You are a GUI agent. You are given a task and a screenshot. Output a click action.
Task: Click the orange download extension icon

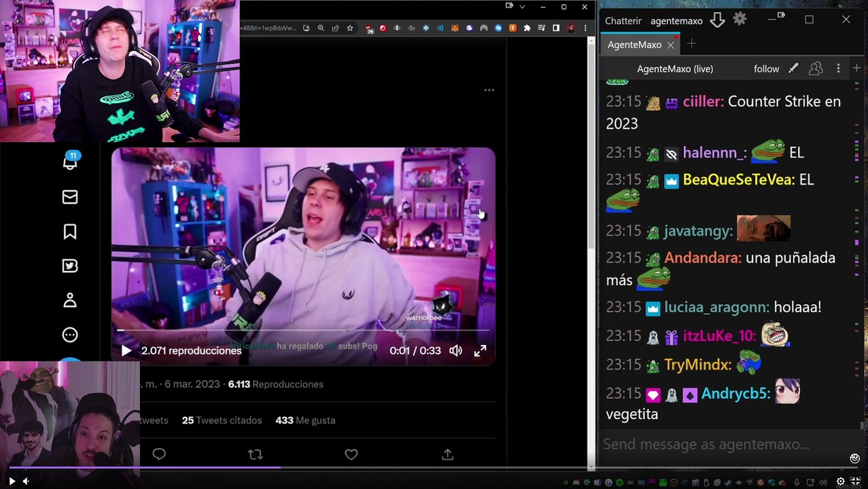[513, 28]
